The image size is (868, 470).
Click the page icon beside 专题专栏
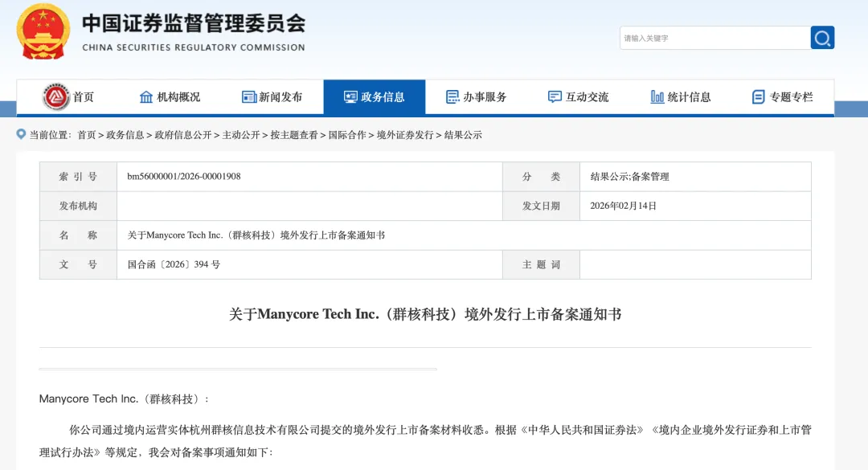[759, 97]
